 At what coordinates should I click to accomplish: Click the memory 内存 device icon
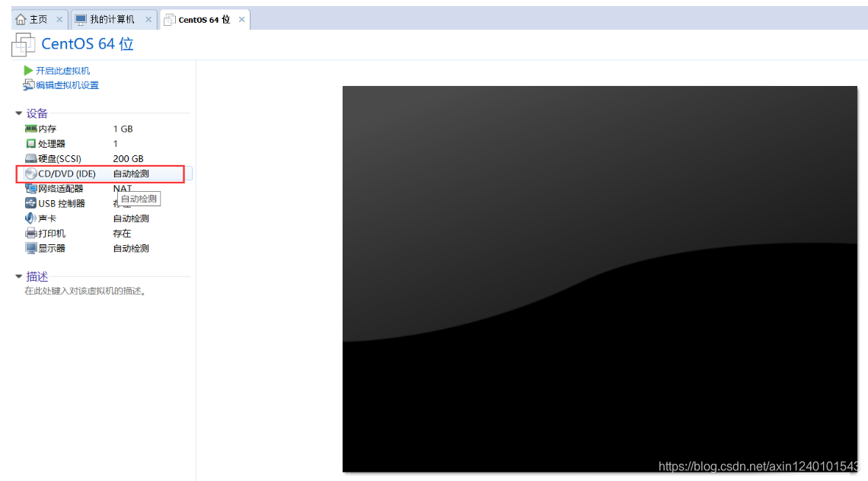click(31, 129)
